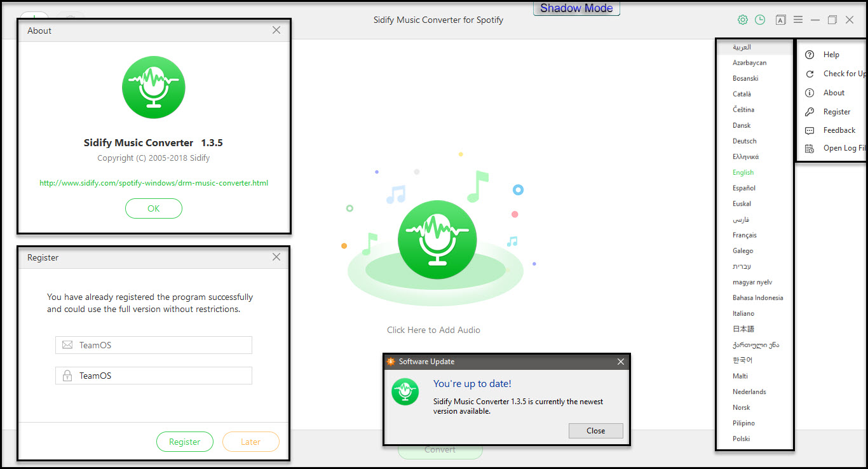Select Georgian (ქართული ენა) language
The height and width of the screenshot is (469, 868).
coord(755,344)
